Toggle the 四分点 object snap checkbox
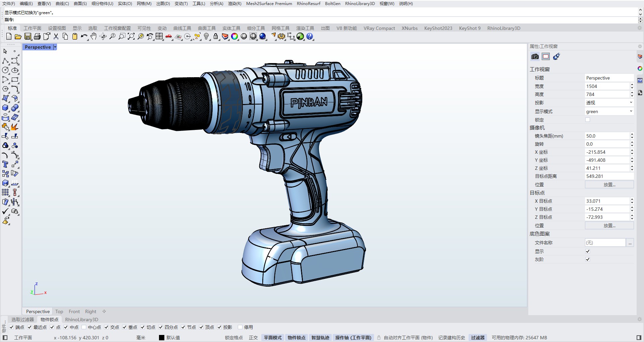This screenshot has height=342, width=644. 161,327
